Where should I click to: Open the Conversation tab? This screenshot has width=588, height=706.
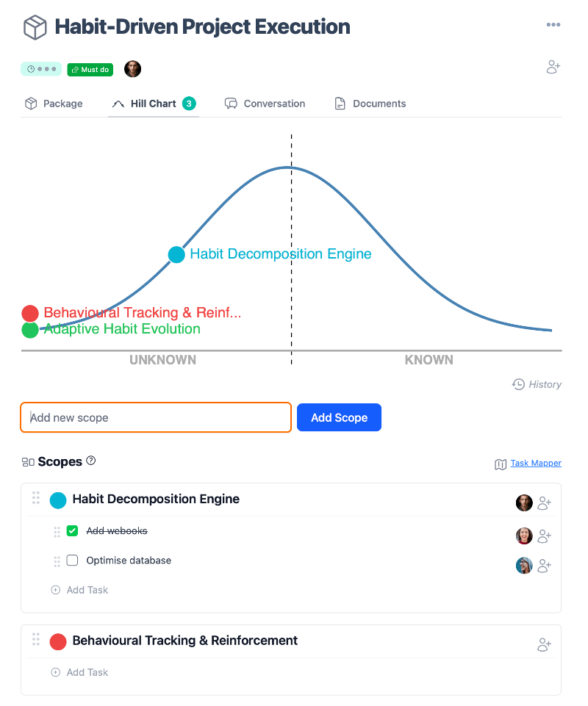(265, 104)
